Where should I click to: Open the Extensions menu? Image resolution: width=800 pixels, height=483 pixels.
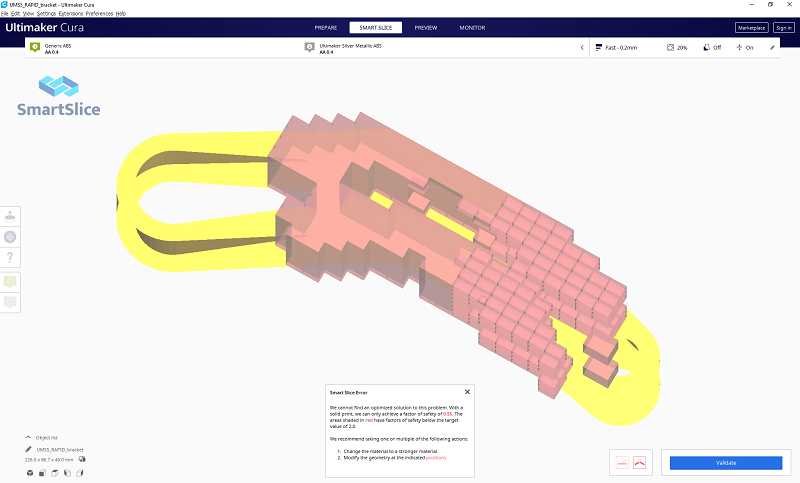tap(69, 13)
